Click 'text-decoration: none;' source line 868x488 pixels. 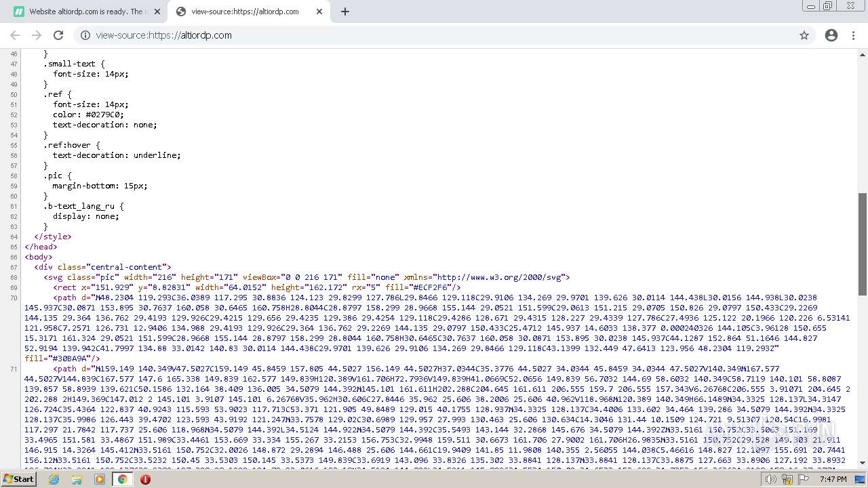pos(104,125)
